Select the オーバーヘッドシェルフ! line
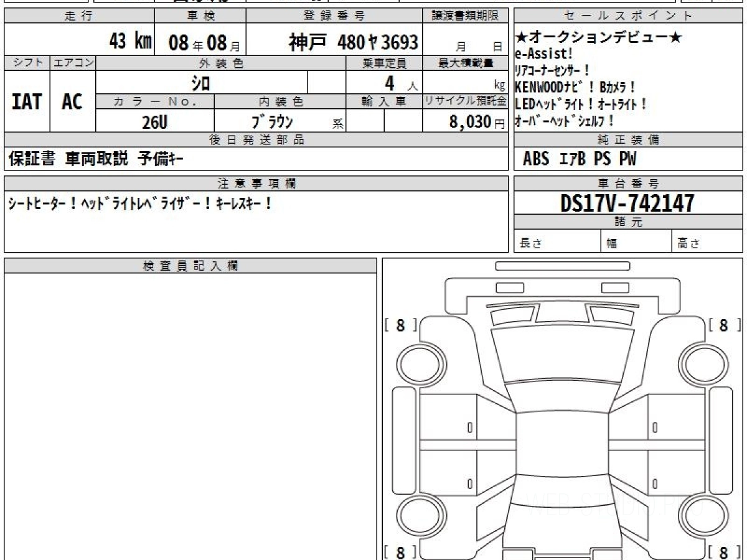Image resolution: width=747 pixels, height=560 pixels. 565,121
